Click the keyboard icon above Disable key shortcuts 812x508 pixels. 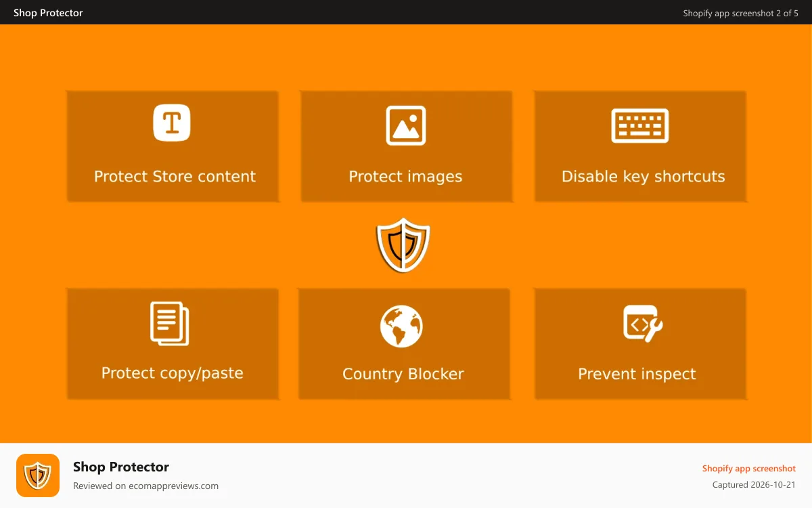point(640,126)
